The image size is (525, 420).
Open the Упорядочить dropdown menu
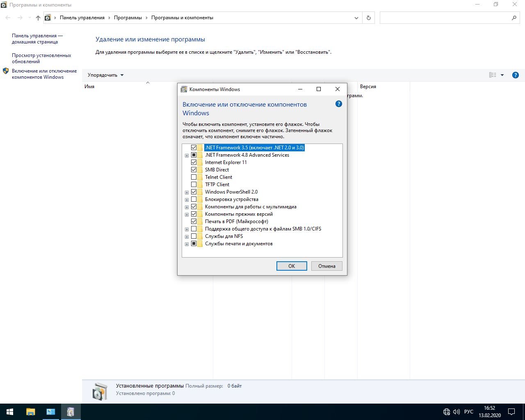click(105, 75)
